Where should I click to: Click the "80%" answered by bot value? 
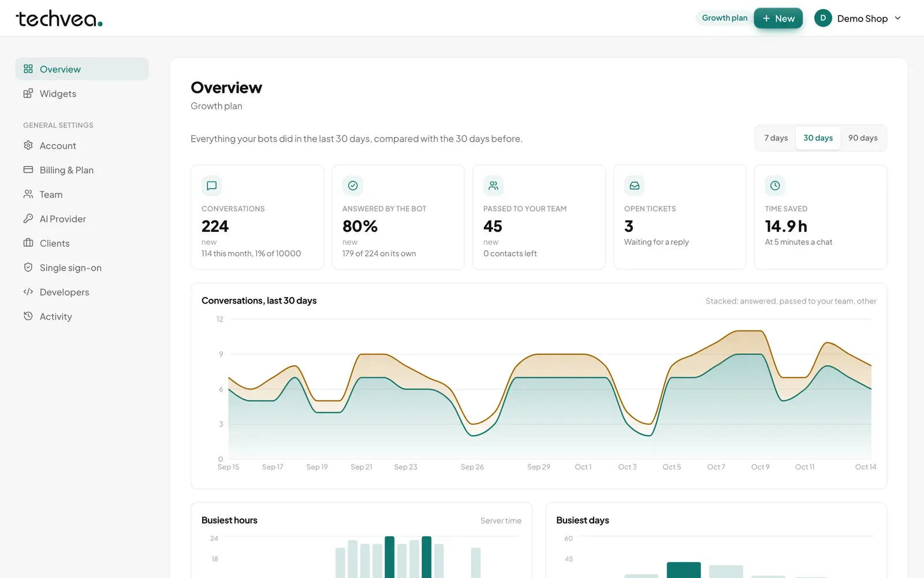[x=360, y=226]
